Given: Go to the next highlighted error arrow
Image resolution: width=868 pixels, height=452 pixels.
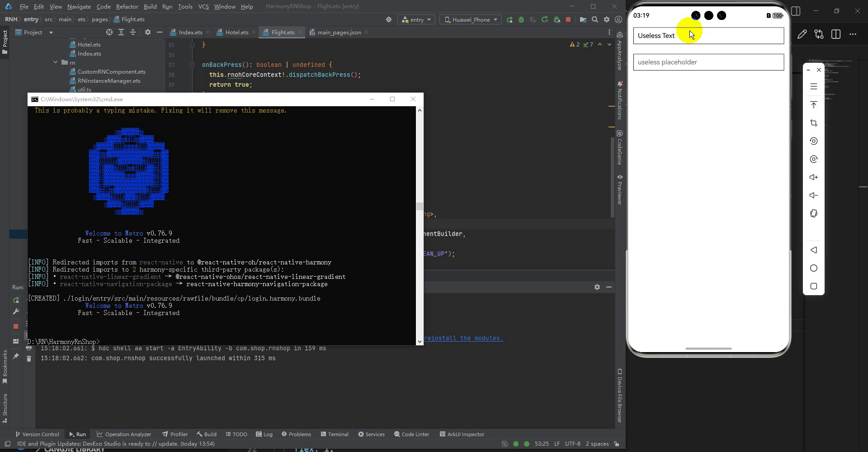Looking at the screenshot, I should [609, 44].
